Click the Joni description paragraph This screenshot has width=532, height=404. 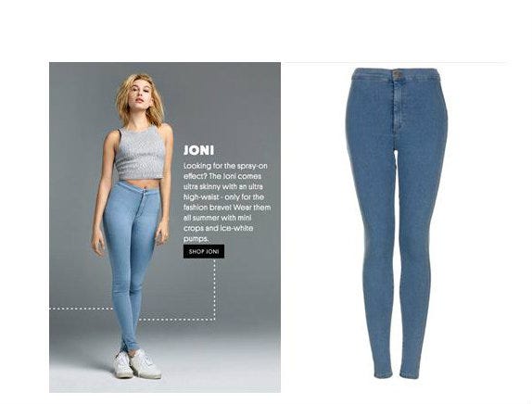pyautogui.click(x=227, y=202)
